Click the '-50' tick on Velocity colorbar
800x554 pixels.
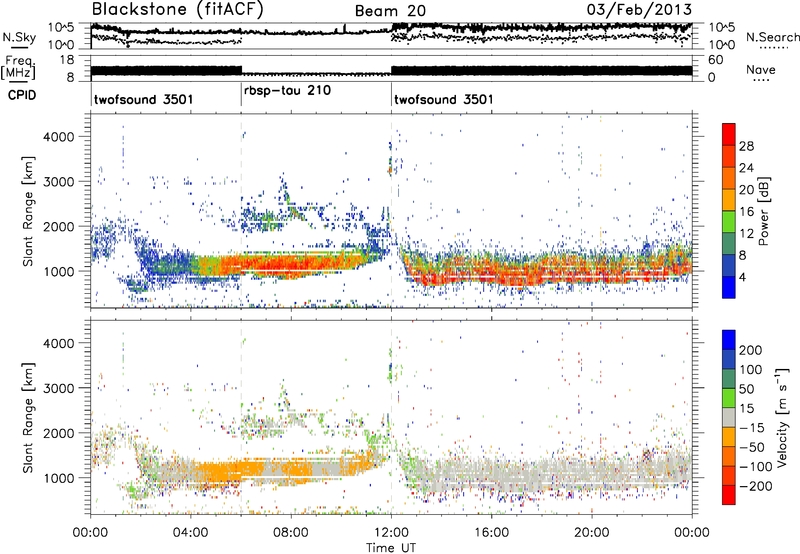coord(752,447)
